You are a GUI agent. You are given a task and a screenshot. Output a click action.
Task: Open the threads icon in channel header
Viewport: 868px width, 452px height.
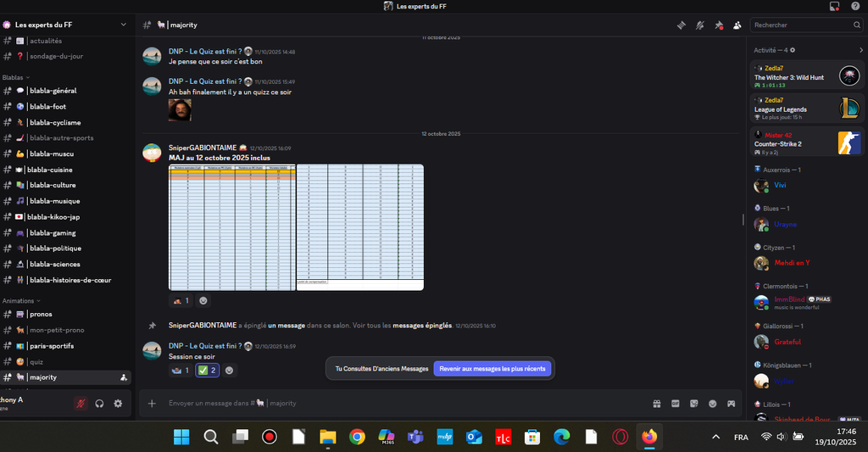[x=681, y=25]
